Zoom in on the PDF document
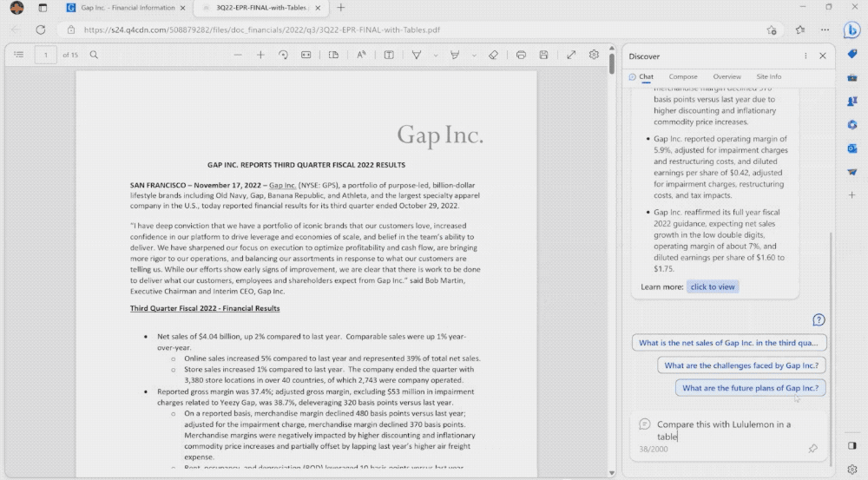This screenshot has height=480, width=868. (260, 55)
